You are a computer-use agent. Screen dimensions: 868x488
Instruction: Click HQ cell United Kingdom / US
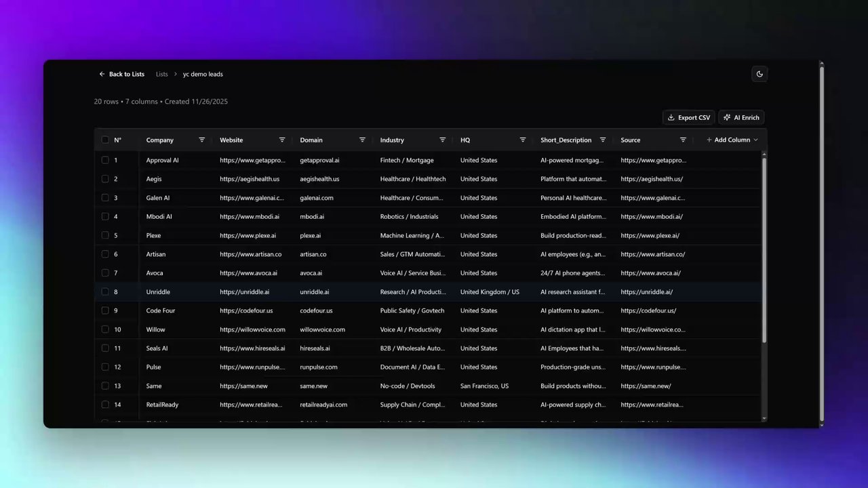click(x=490, y=291)
